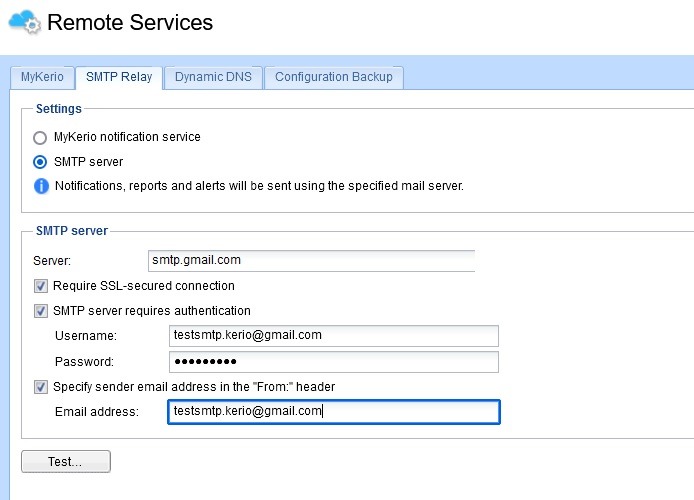Screen dimensions: 694x500
Task: Click the Server field containing smtp.gmail.com
Action: [x=310, y=260]
